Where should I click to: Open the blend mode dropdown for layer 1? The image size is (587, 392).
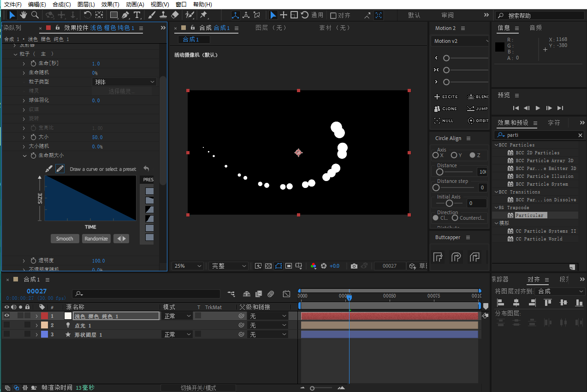[x=178, y=316]
